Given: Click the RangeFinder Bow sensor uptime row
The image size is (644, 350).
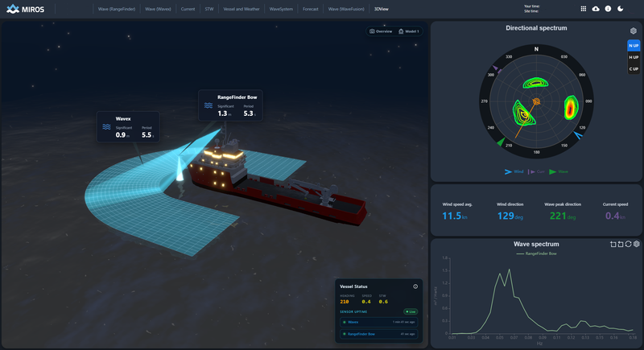Looking at the screenshot, I should point(378,334).
